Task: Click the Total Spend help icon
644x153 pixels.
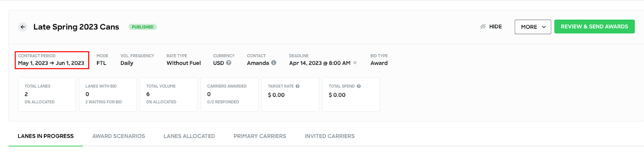Action: [x=359, y=86]
